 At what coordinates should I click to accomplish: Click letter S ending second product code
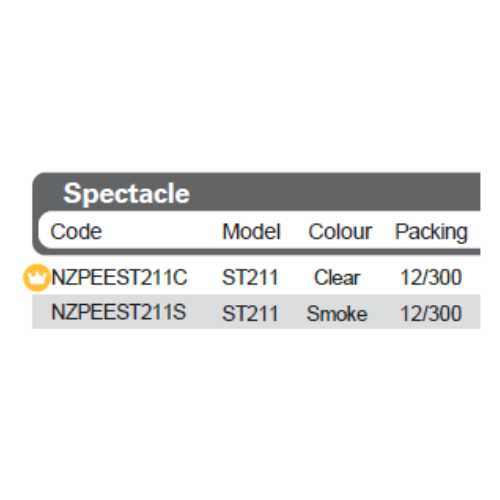tap(179, 312)
